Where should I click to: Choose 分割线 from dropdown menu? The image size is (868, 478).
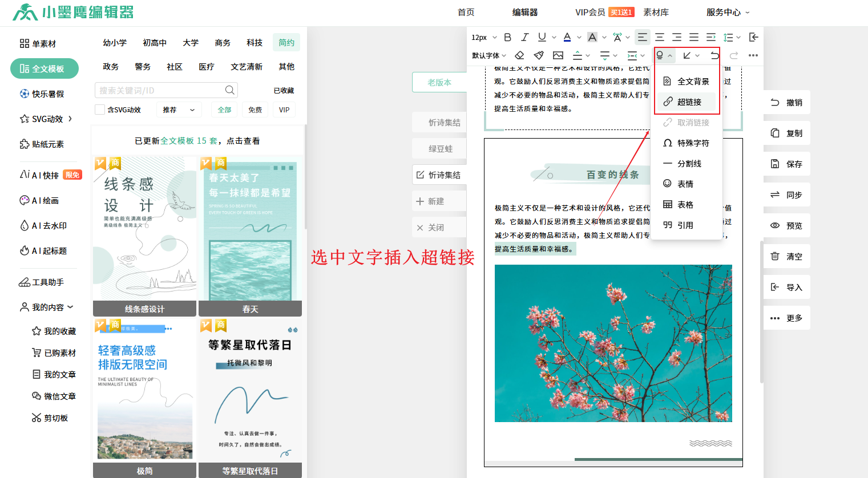(x=687, y=164)
